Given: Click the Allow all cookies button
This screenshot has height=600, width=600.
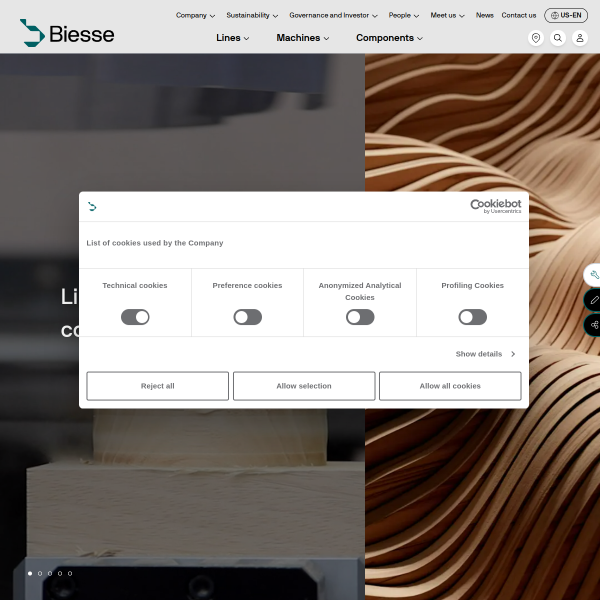Looking at the screenshot, I should click(450, 386).
